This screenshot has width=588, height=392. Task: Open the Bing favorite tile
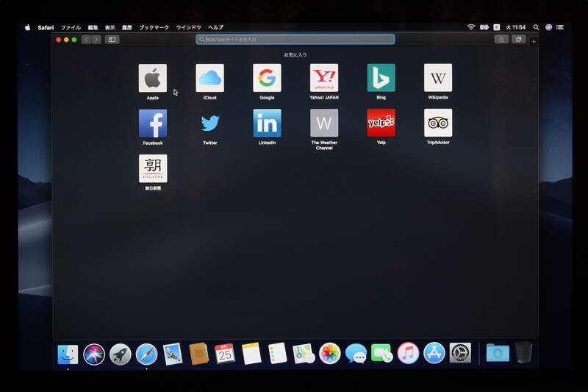click(381, 78)
